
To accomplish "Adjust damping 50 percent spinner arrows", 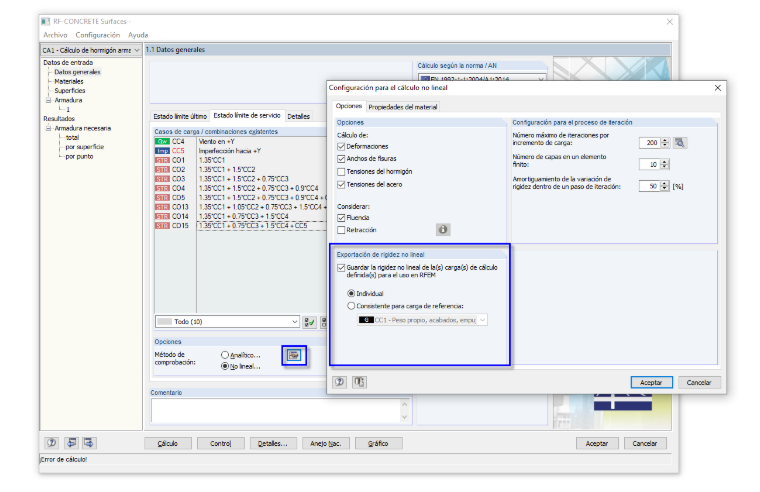I will 665,186.
